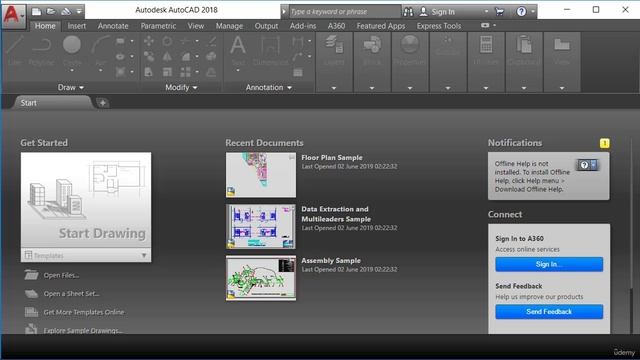Click the new drawing plus tab button
This screenshot has width=640, height=360.
(102, 103)
